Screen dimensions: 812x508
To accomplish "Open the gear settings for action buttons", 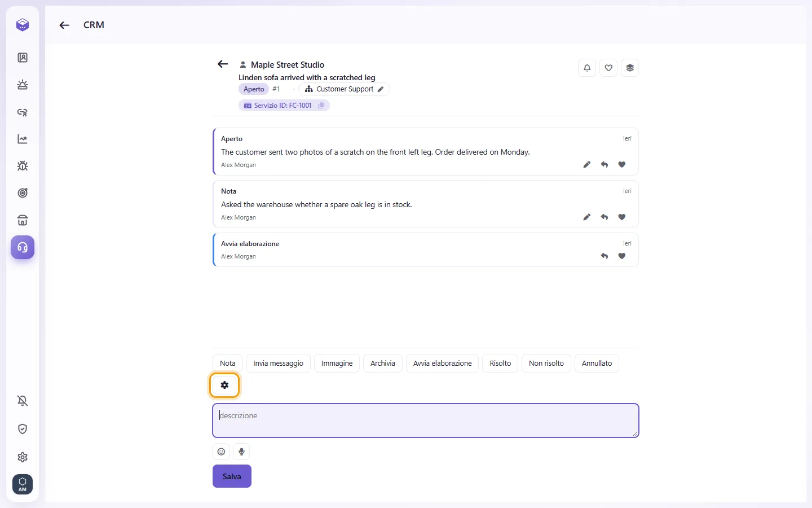I will pos(224,385).
